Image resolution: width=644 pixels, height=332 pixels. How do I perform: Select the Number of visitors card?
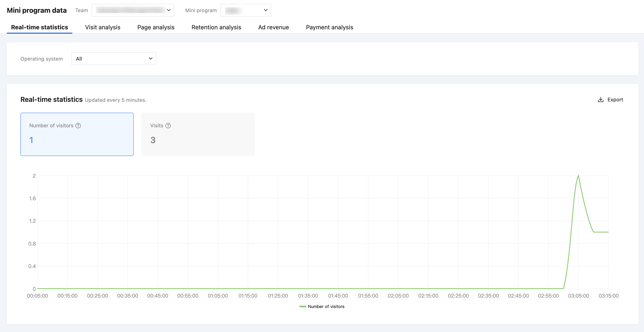tap(77, 134)
